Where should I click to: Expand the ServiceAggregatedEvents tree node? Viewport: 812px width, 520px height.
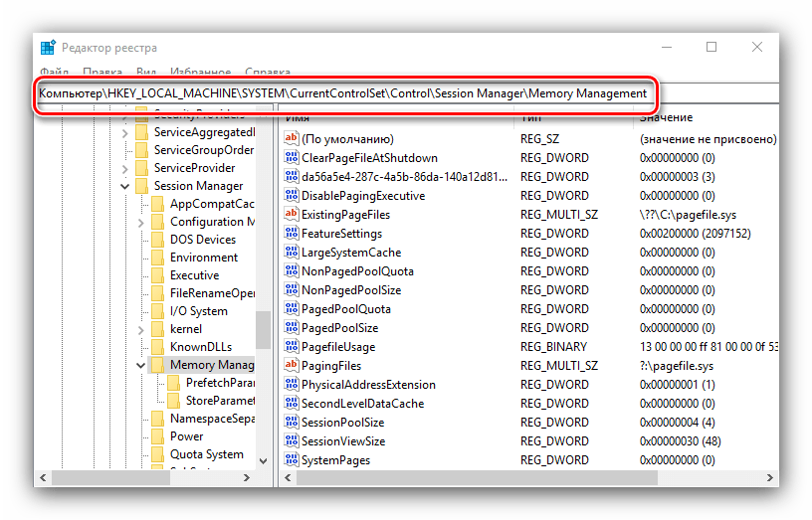tap(124, 132)
